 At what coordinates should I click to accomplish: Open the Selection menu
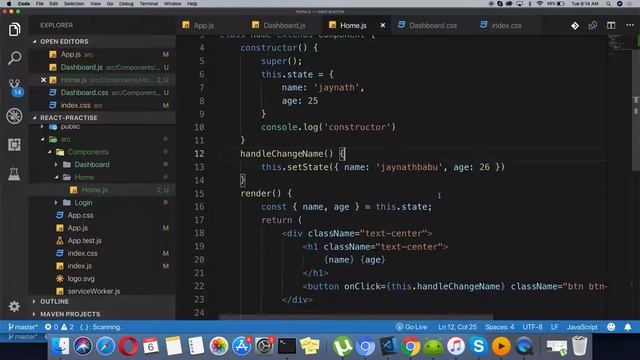[x=74, y=4]
